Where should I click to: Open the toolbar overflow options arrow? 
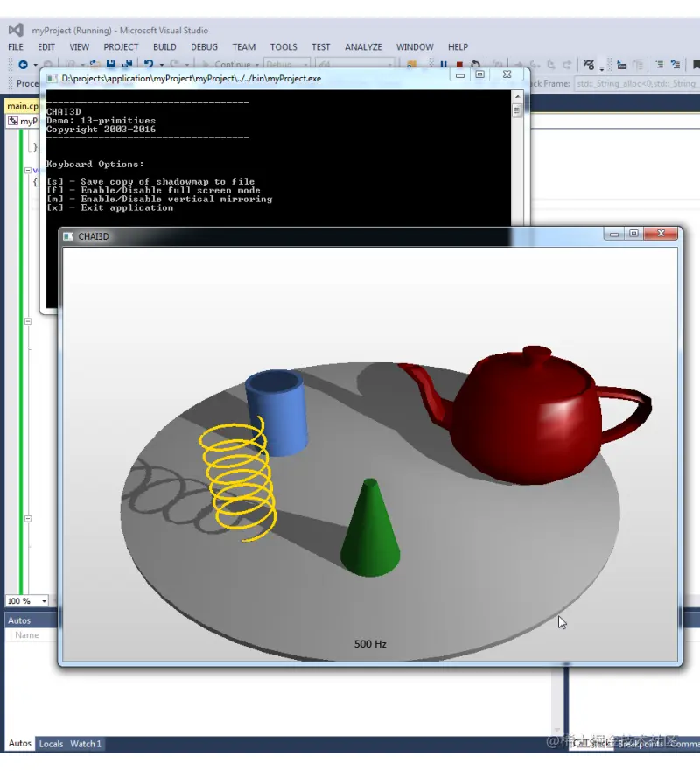click(602, 68)
